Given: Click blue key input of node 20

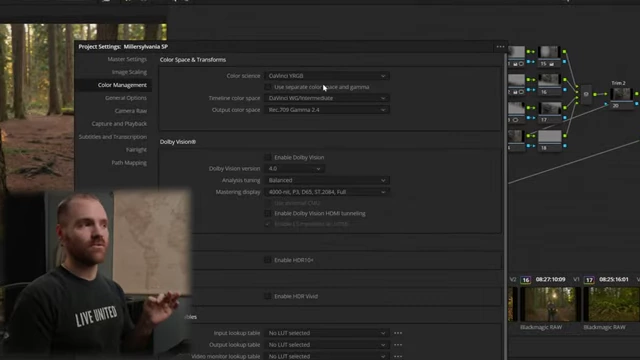Looking at the screenshot, I should click(x=606, y=104).
